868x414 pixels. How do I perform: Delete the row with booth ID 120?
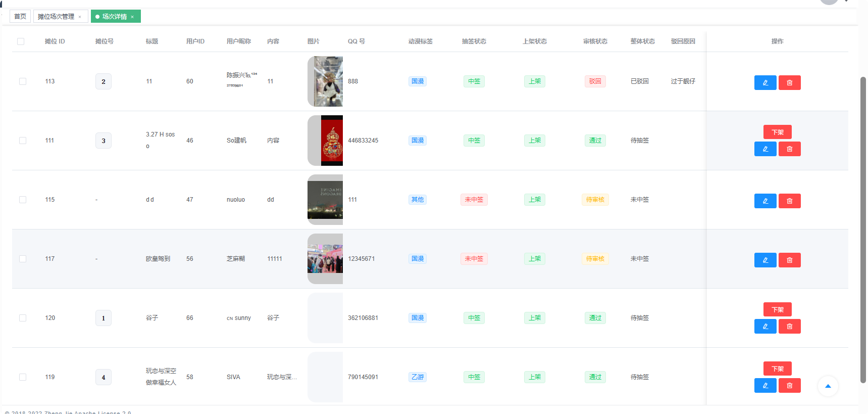click(789, 327)
